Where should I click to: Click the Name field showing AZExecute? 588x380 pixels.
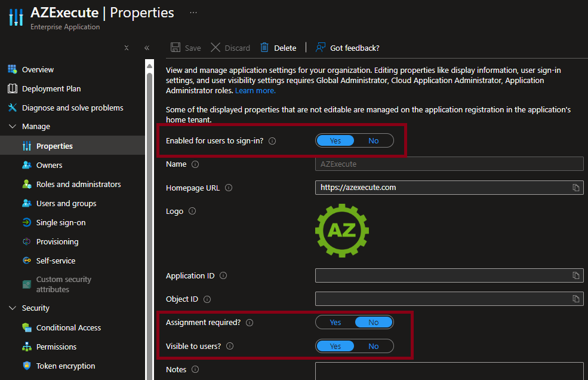click(x=450, y=164)
